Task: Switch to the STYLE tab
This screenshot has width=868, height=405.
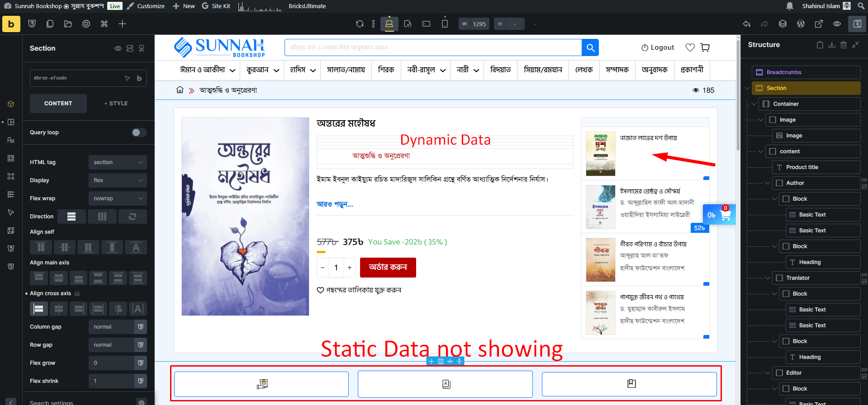Action: pos(116,104)
